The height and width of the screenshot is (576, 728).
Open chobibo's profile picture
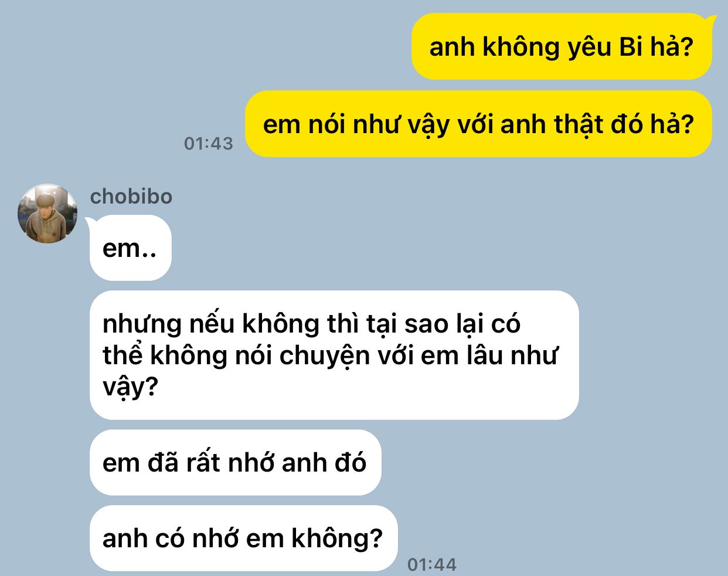click(47, 214)
